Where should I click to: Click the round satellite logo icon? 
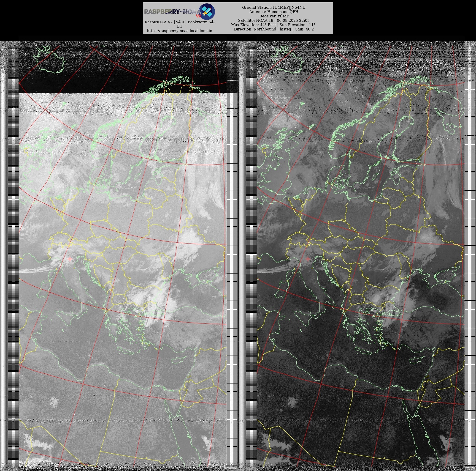(x=207, y=12)
